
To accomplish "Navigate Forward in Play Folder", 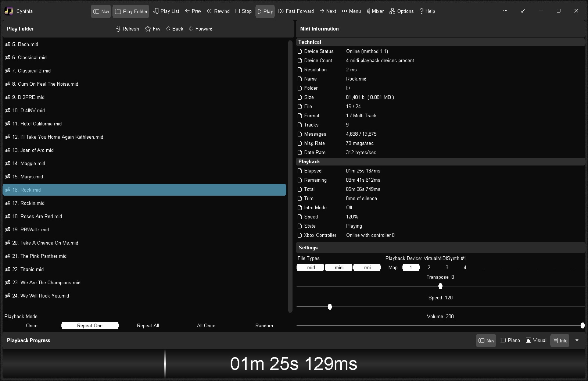I will [200, 29].
